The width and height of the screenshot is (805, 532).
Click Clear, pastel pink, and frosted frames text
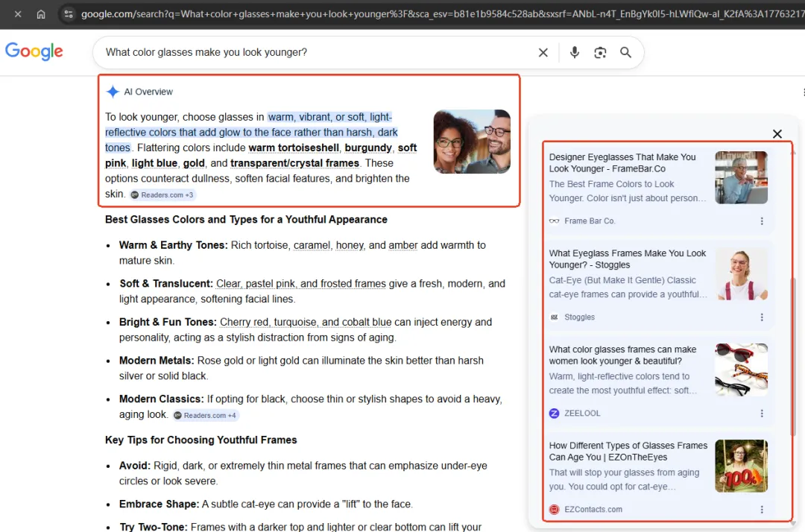point(301,284)
